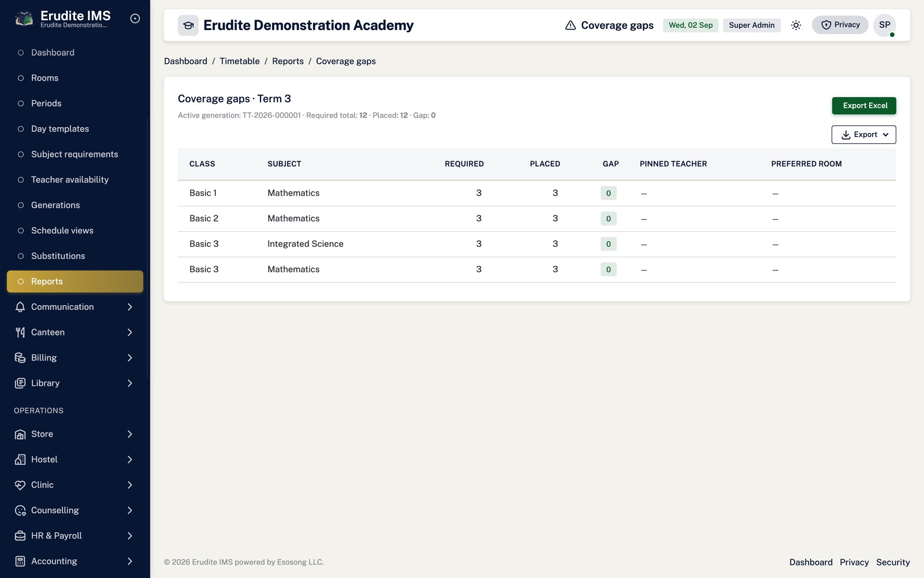Expand the Communication submenu chevron
Screen dimensions: 924x578
coord(130,307)
